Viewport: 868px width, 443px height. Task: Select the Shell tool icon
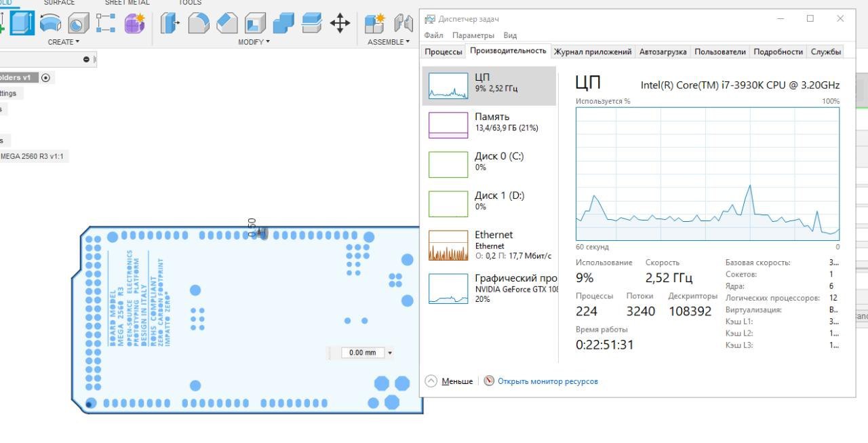(255, 24)
